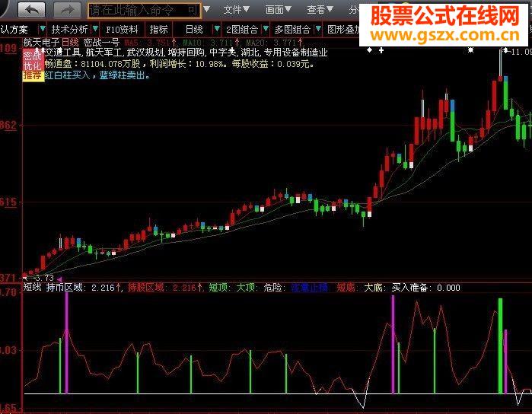Expand the dropdown arrow after 日线
532x414 pixels.
217,29
